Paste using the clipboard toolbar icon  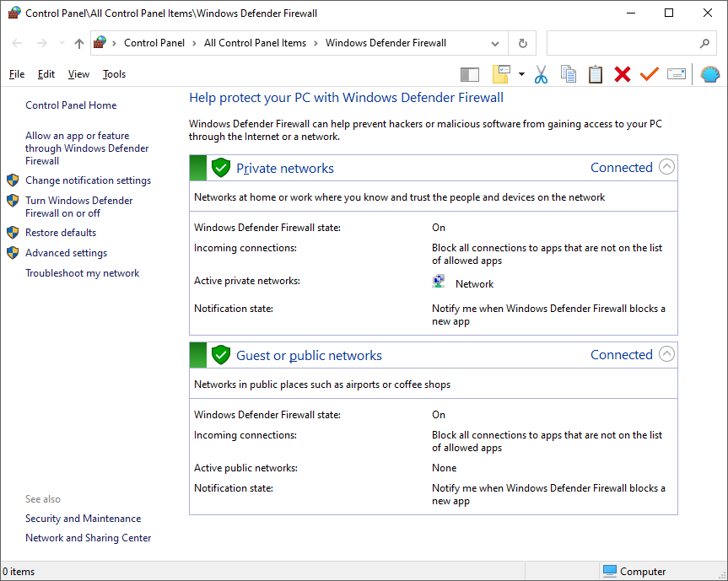point(596,74)
